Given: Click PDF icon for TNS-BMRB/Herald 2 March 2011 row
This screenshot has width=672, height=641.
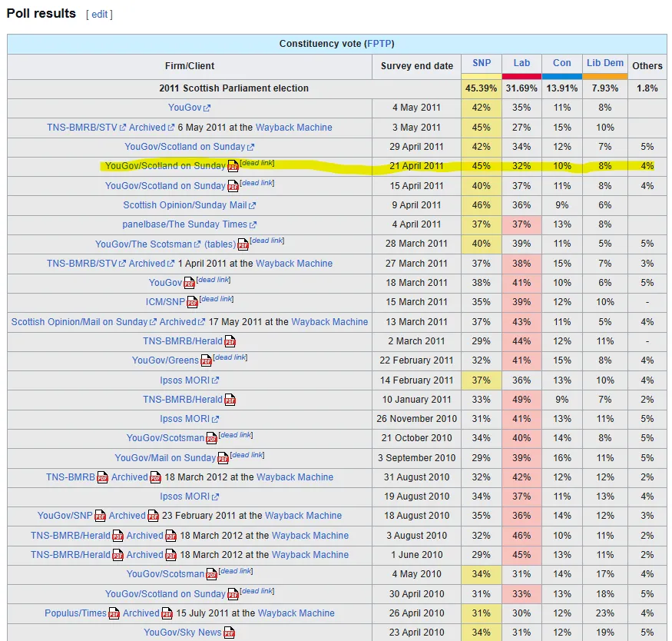Looking at the screenshot, I should pyautogui.click(x=230, y=341).
